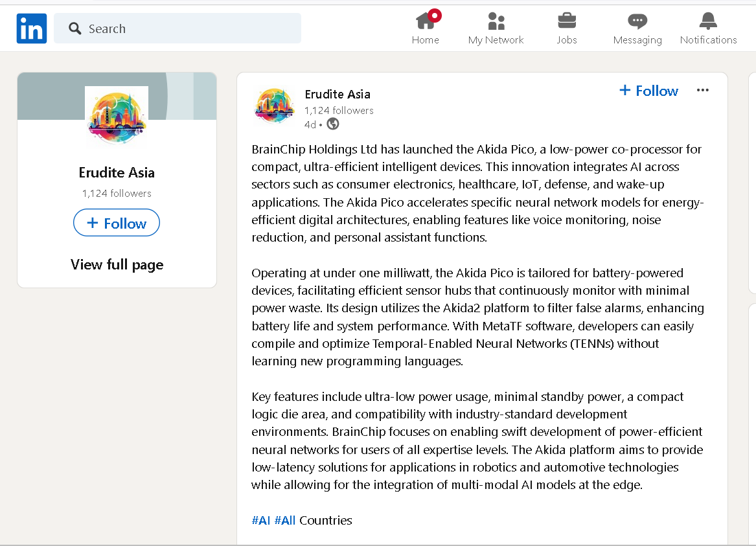Focus the Search input field
The image size is (756, 546).
coord(178,28)
